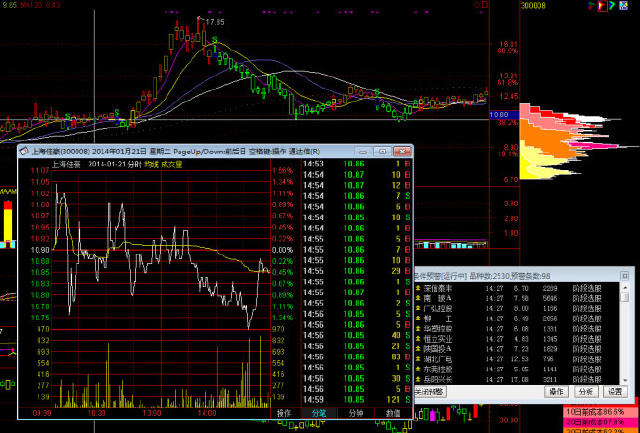
Task: Click the 0.00% label on the percent axis
Action: pos(283,250)
